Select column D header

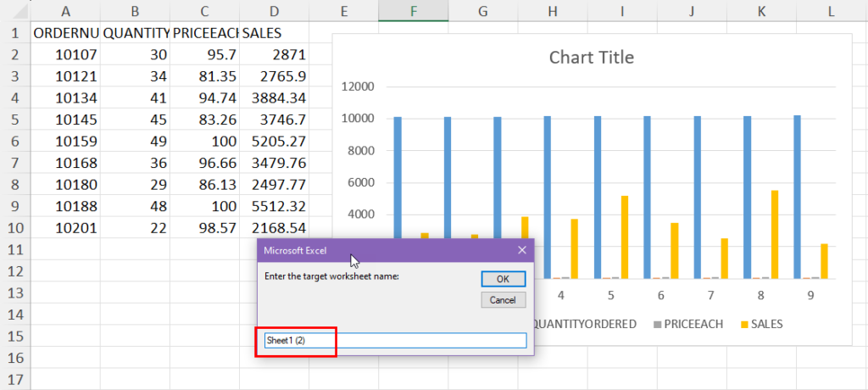[x=274, y=11]
